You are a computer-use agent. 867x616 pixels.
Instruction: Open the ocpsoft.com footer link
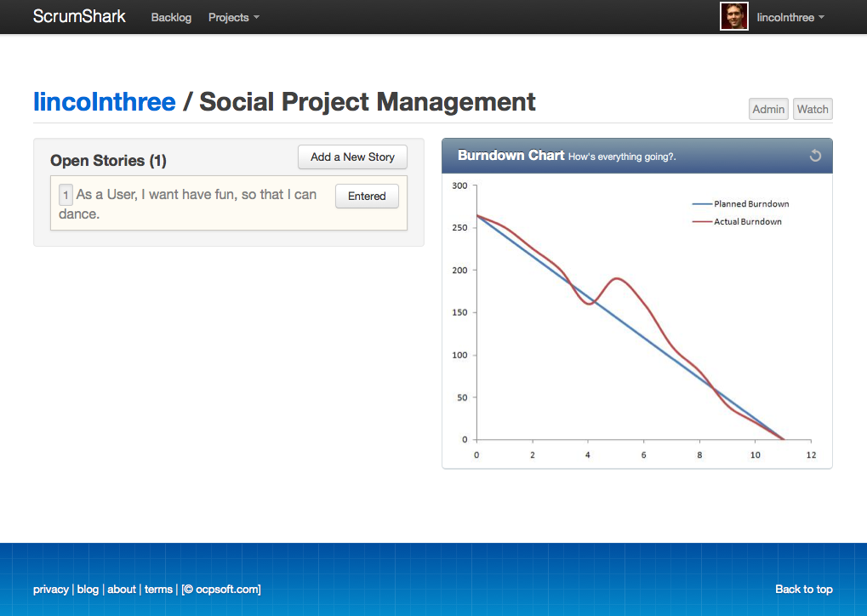[221, 590]
